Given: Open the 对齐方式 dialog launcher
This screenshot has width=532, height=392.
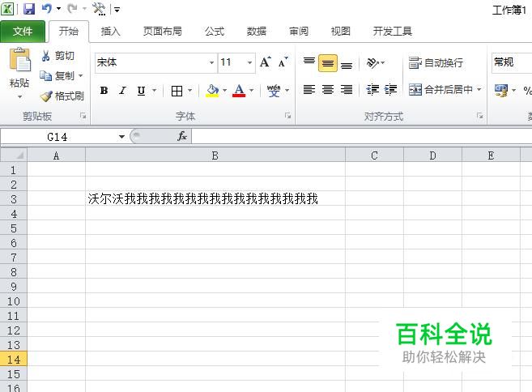Looking at the screenshot, I should (480, 116).
